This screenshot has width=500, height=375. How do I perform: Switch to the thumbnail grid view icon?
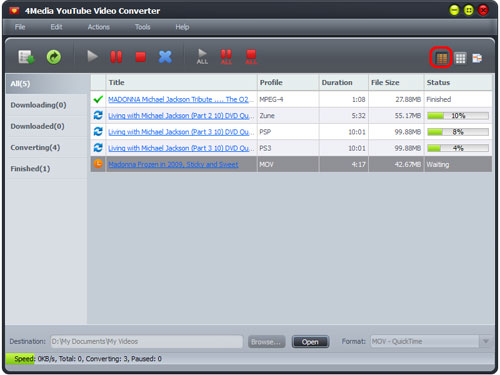click(461, 58)
